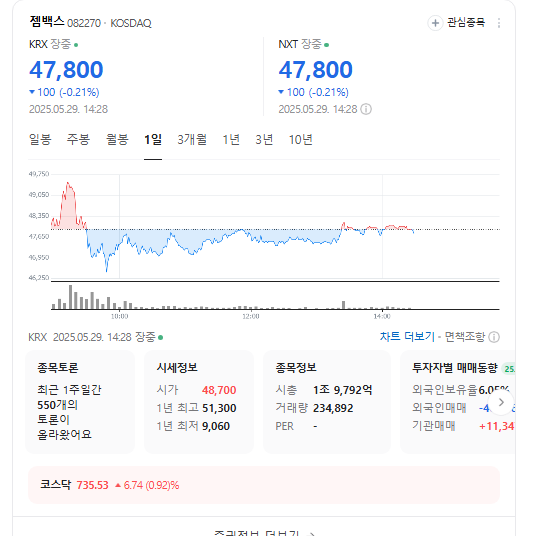Open the three-dot more options menu

click(499, 23)
